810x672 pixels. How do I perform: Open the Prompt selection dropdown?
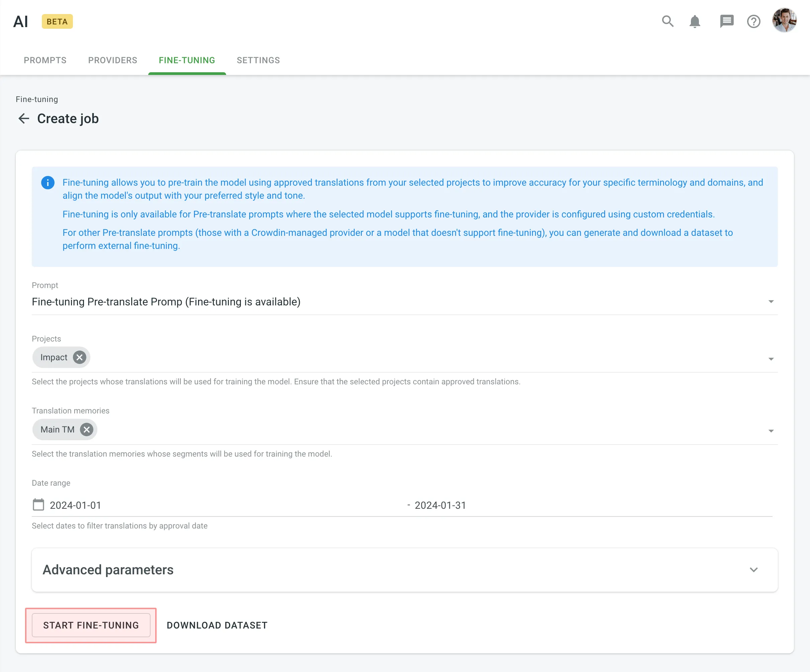pos(771,302)
